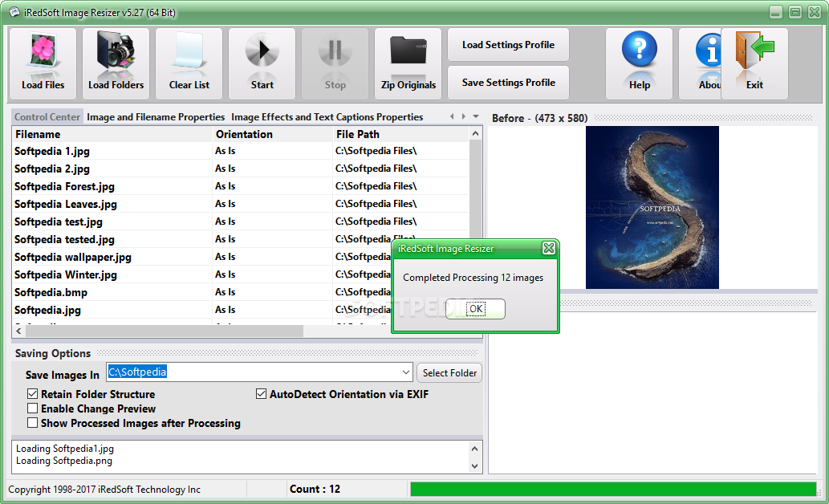Click the file list horizontal scroll left arrow
The height and width of the screenshot is (504, 829).
18,331
